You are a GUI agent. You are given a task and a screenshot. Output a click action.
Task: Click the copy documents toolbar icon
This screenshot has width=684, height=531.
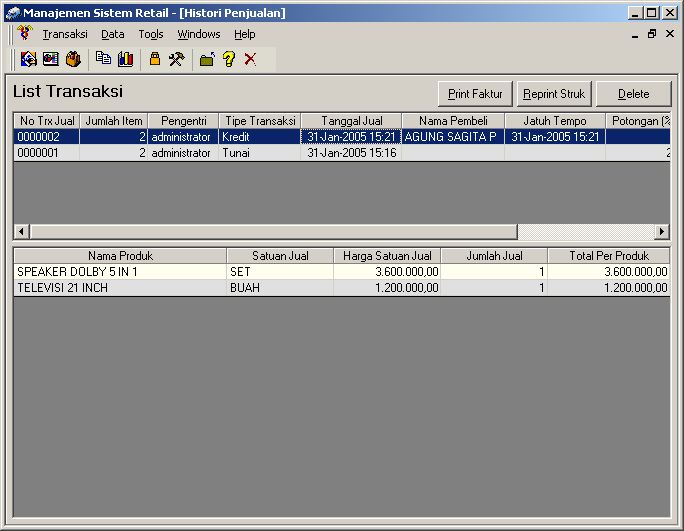103,59
